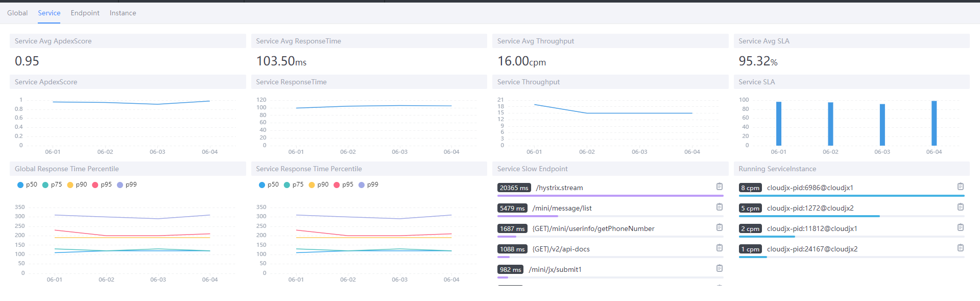This screenshot has height=301, width=980.
Task: Copy instance cloudjx-pid:1272@cloudjx2 name
Action: 960,207
